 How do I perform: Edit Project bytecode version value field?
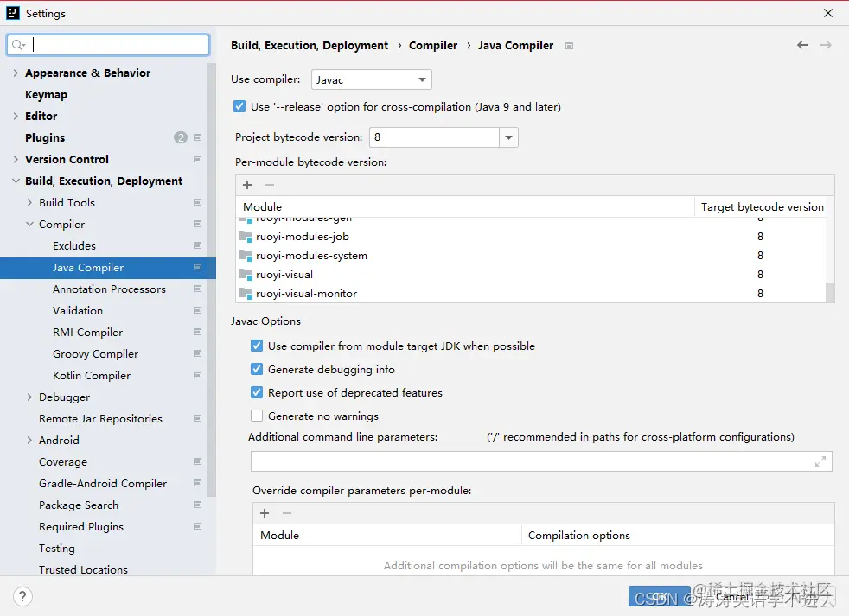coord(434,137)
